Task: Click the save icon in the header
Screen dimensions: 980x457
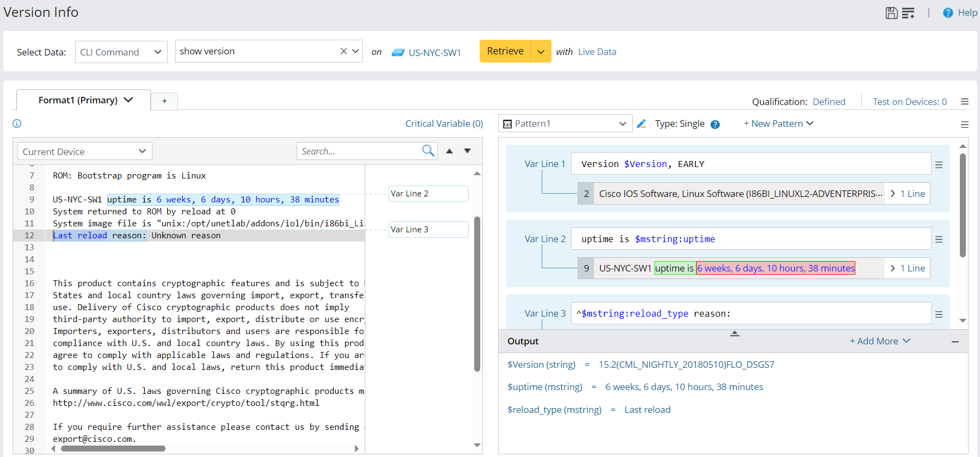Action: pos(891,13)
